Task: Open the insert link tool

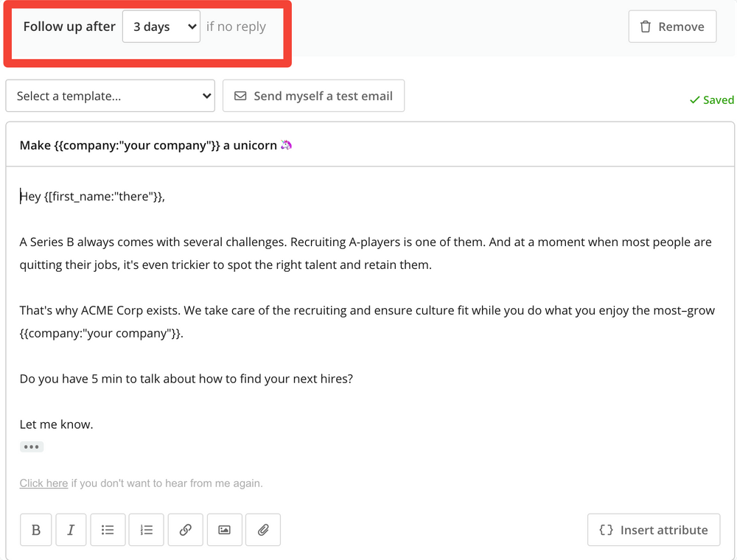Action: point(185,530)
